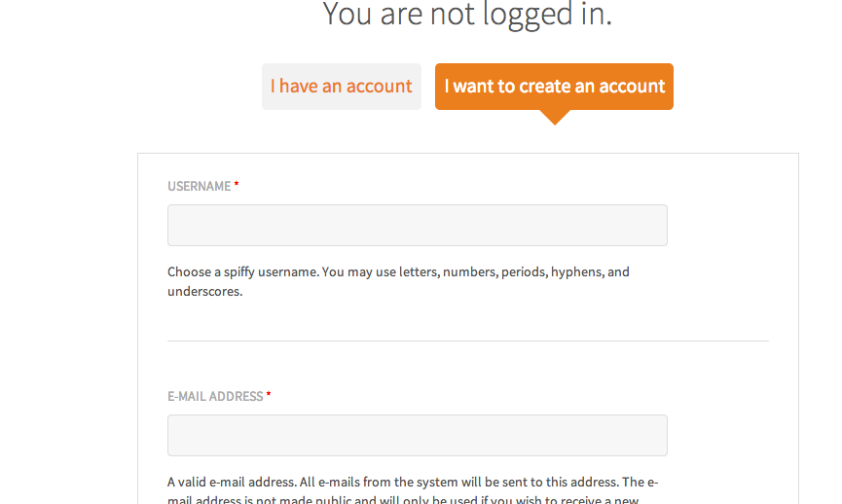This screenshot has height=504, width=842.
Task: Click the USERNAME field label
Action: [200, 186]
